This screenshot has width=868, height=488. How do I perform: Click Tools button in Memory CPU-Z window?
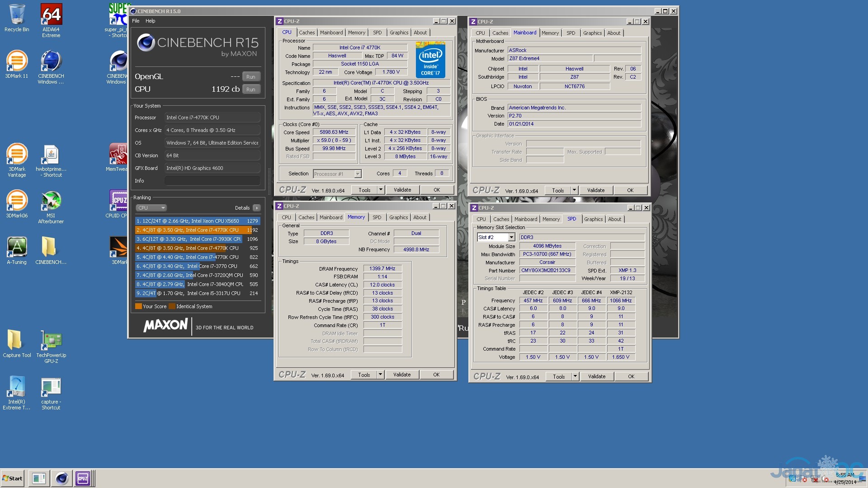click(x=364, y=375)
